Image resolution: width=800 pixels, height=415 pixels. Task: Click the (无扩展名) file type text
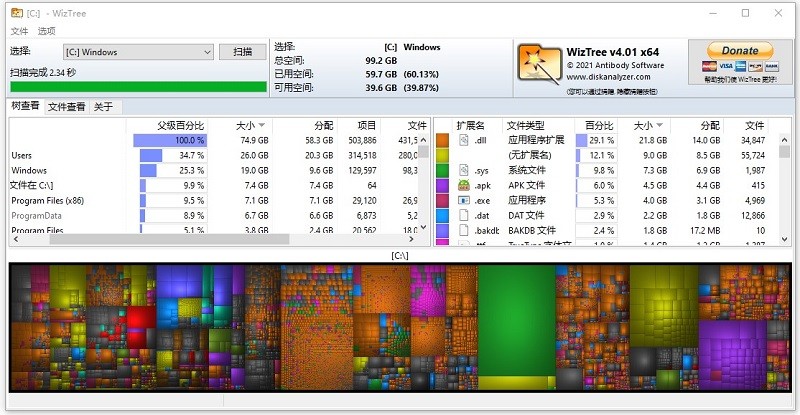click(x=530, y=155)
